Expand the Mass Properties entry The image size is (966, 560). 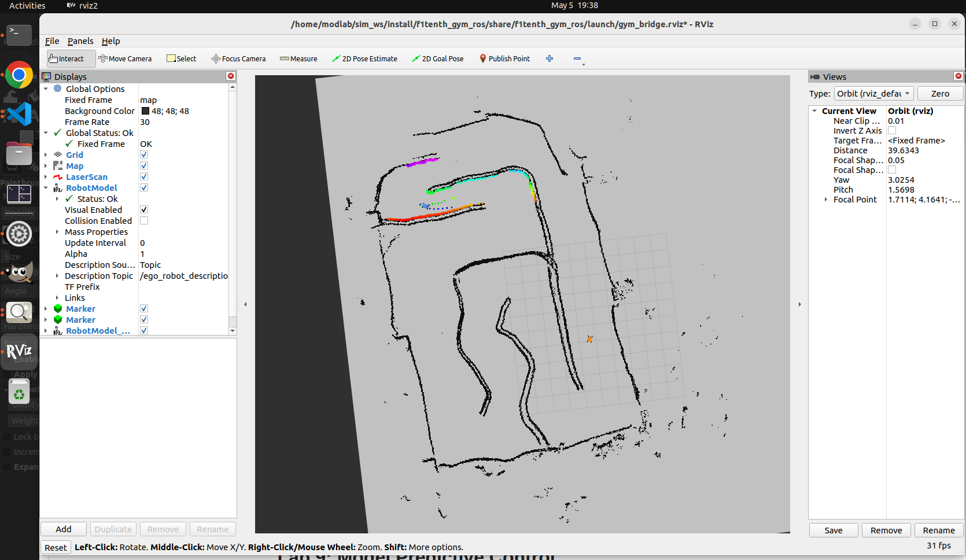point(57,232)
